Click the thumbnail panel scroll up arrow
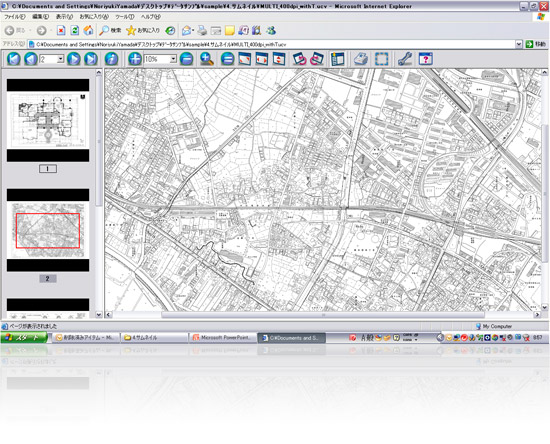 [x=99, y=72]
